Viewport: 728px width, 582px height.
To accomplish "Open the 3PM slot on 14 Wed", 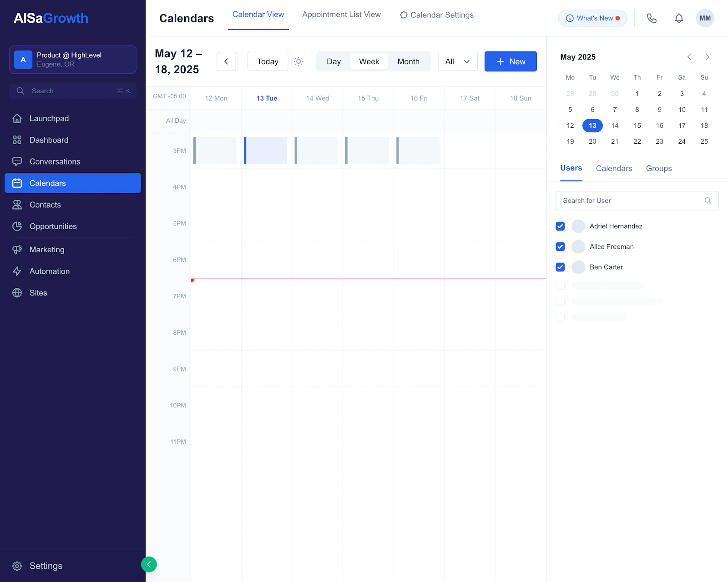I will click(316, 151).
